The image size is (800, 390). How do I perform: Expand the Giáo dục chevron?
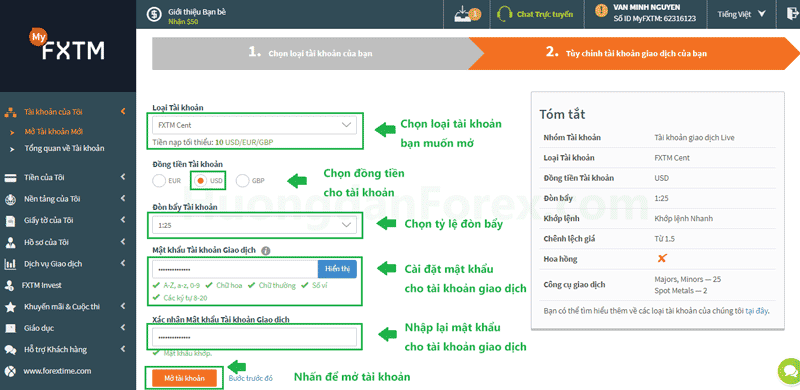[123, 328]
